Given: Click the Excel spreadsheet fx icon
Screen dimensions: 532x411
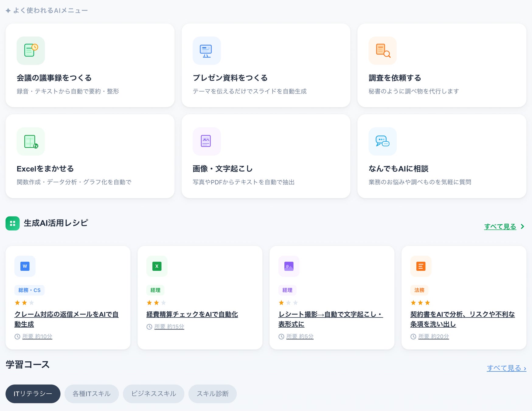Looking at the screenshot, I should (x=31, y=141).
